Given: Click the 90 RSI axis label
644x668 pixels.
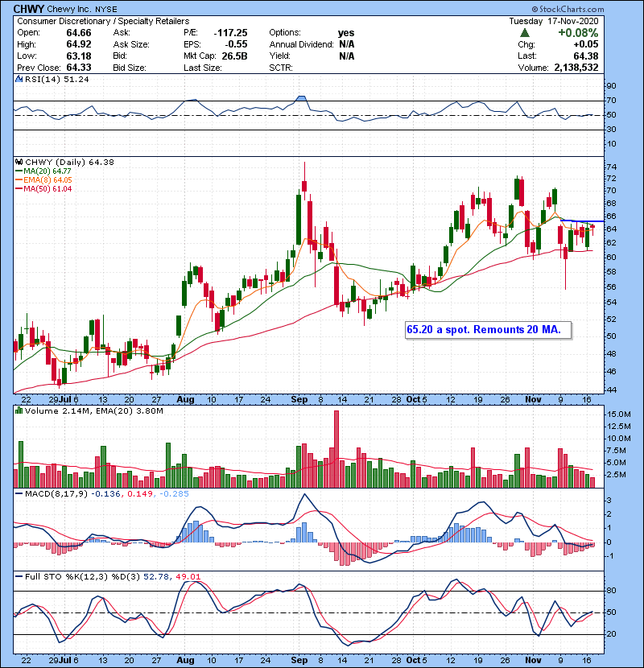Looking at the screenshot, I should pyautogui.click(x=611, y=85).
